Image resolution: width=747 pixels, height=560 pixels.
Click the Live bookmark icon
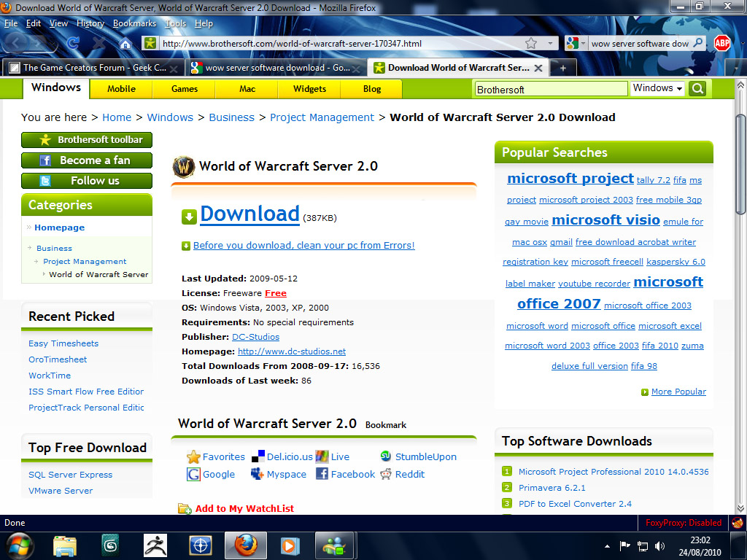[x=322, y=456]
